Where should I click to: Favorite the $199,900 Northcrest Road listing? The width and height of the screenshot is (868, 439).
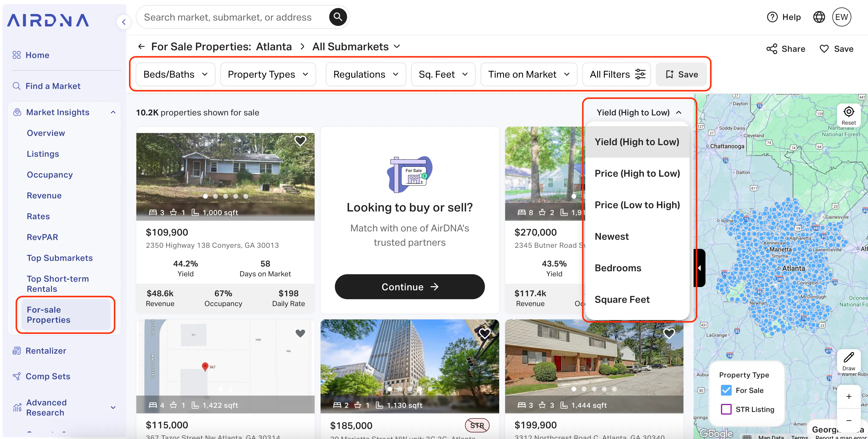pos(669,333)
